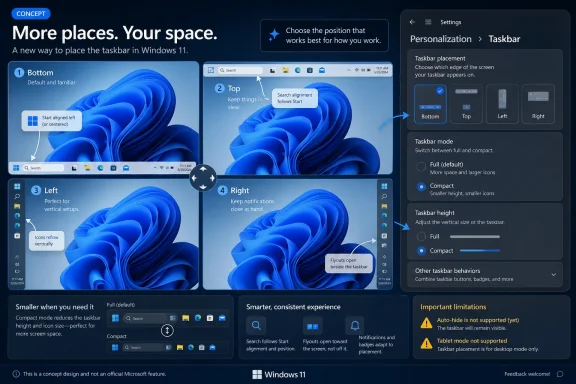Image resolution: width=576 pixels, height=384 pixels.
Task: Select Compact under Taskbar mode
Action: click(x=421, y=187)
